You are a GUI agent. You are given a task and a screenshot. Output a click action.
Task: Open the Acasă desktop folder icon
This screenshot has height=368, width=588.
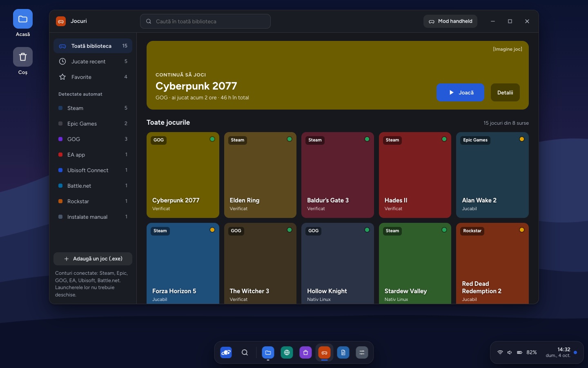click(23, 19)
